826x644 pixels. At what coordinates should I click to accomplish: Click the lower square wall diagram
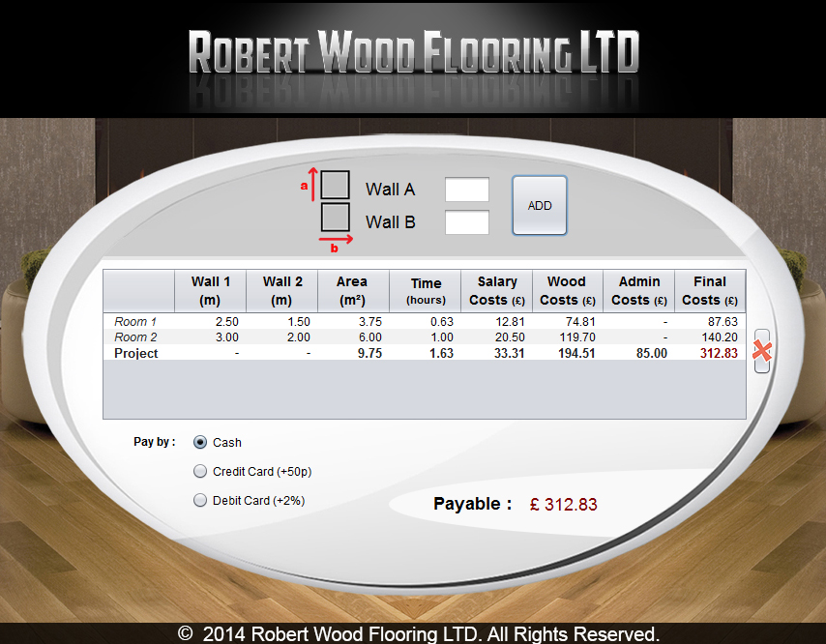coord(335,217)
